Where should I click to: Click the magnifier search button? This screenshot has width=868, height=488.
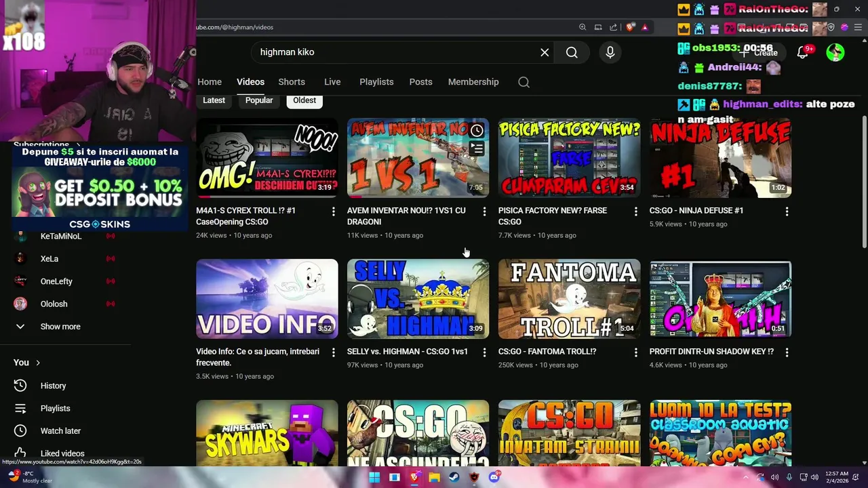tap(572, 52)
